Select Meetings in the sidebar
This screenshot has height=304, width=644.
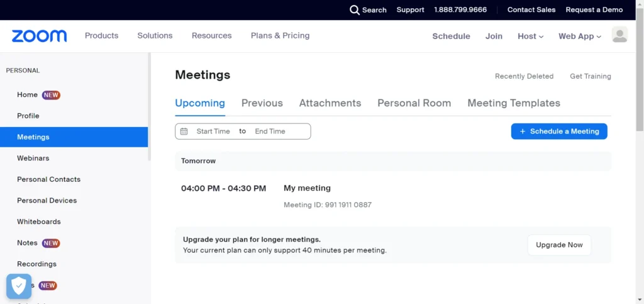pyautogui.click(x=74, y=137)
